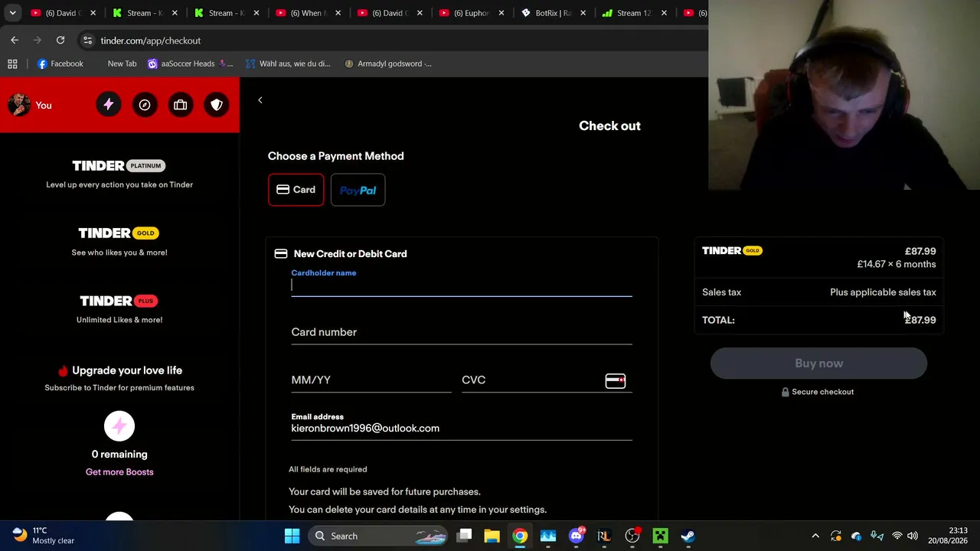980x551 pixels.
Task: Open the weather widget showing 11°C
Action: 44,536
